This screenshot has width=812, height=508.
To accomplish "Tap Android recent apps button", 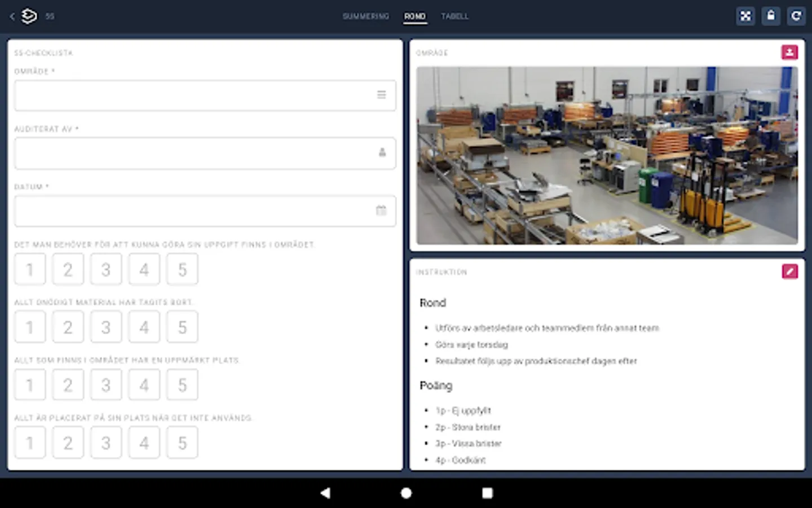I will pyautogui.click(x=487, y=493).
